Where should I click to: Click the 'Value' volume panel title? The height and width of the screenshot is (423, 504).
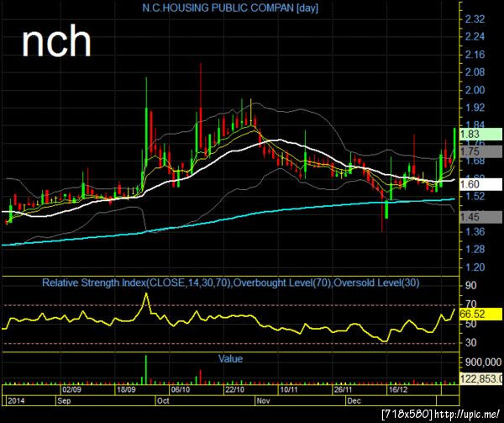(230, 358)
